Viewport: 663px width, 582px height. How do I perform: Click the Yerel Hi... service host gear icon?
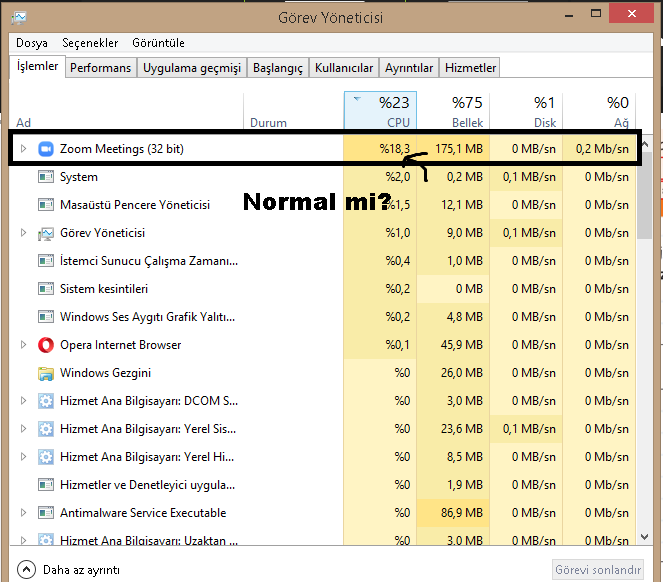tap(46, 457)
